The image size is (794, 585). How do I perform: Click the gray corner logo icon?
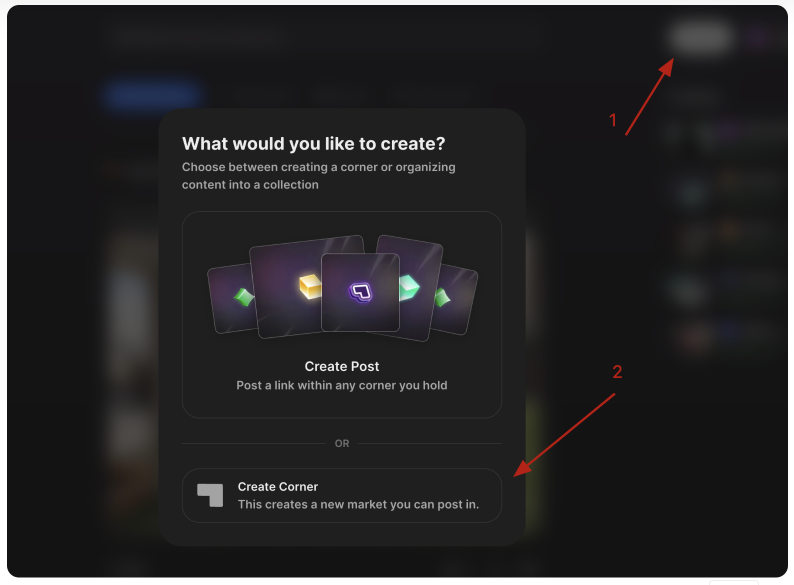210,495
